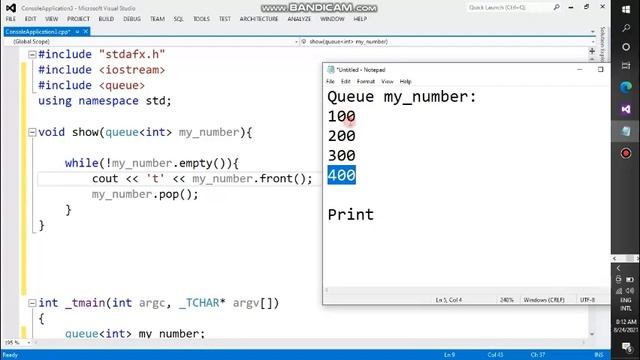Screen dimensions: 640x360
Task: Open volume speaker tray icon
Action: [x=630, y=291]
